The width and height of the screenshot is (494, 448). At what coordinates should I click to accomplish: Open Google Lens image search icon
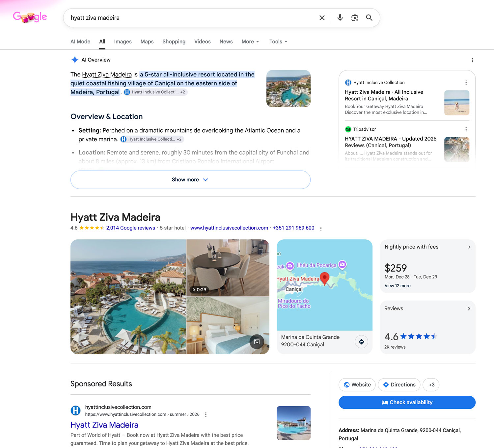355,18
